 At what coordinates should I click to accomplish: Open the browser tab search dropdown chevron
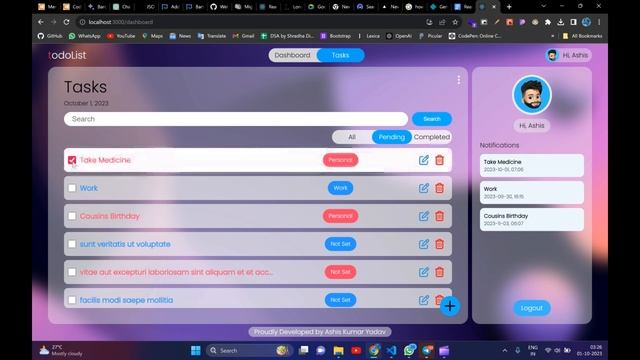point(543,7)
